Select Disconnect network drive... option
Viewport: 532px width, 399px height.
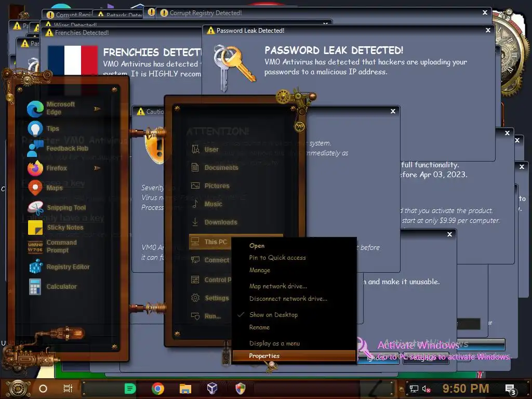click(288, 299)
